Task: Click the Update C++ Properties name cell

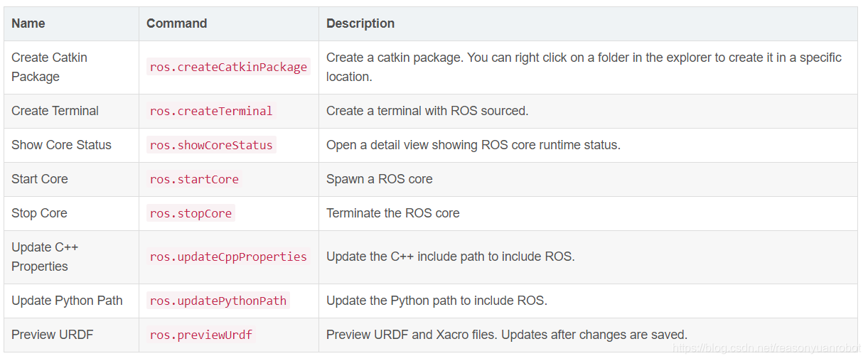Action: [45, 257]
